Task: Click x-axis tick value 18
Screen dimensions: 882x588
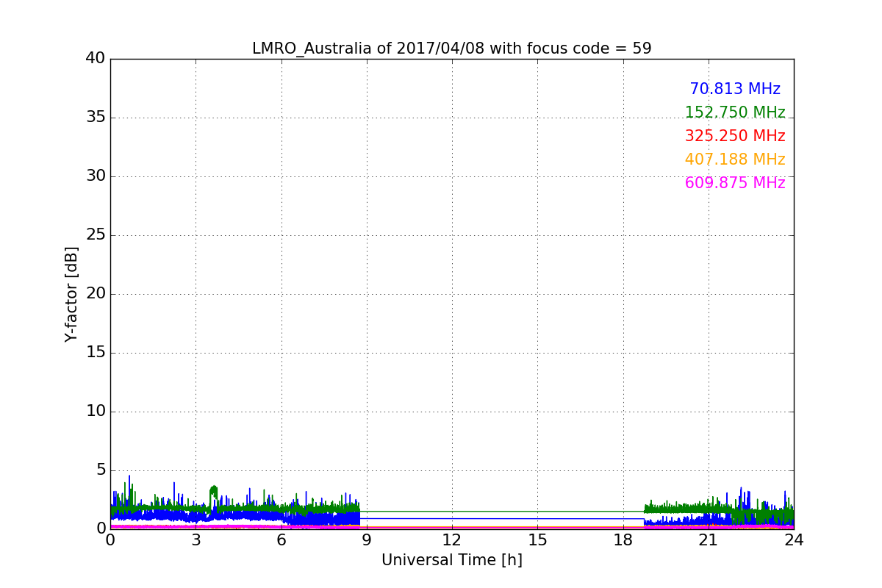Action: 623,539
